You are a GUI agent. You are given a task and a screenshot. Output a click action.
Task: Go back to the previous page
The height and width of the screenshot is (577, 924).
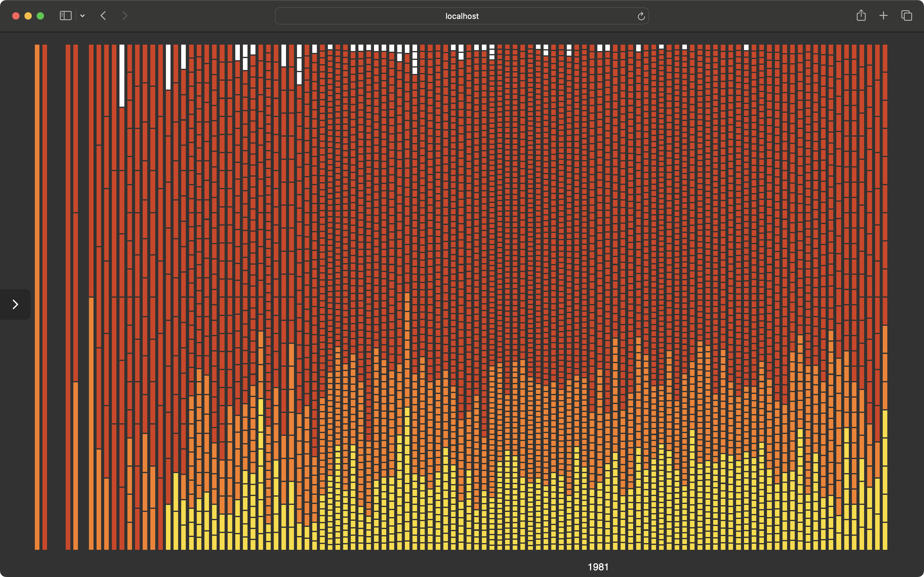[x=103, y=16]
